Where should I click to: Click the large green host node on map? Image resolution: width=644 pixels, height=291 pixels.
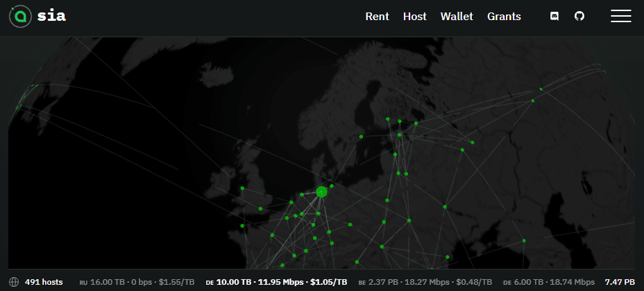[321, 191]
